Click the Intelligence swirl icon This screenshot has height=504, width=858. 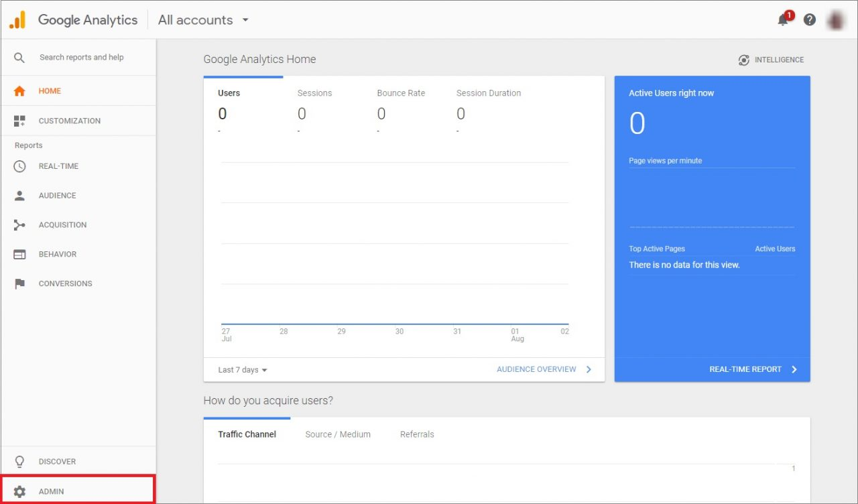744,60
